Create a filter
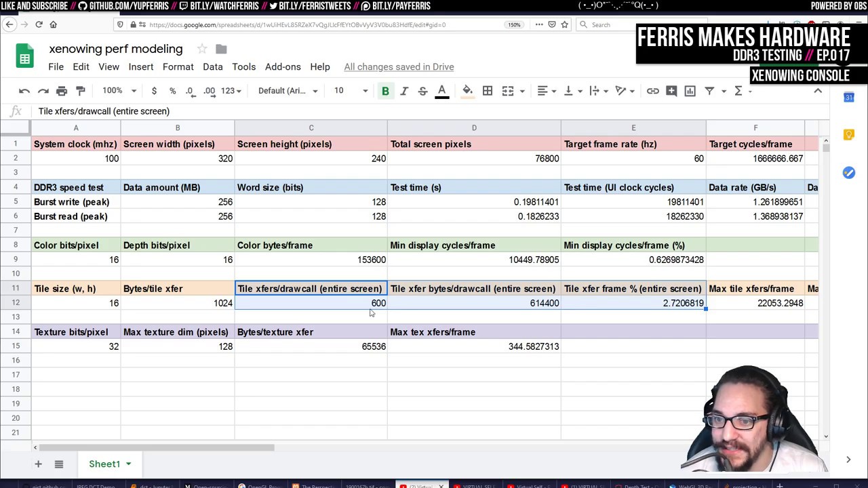 (x=709, y=91)
